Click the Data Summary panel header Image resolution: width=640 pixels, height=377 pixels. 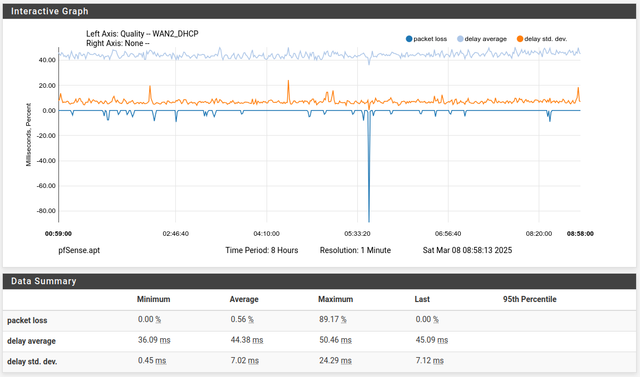tap(319, 281)
